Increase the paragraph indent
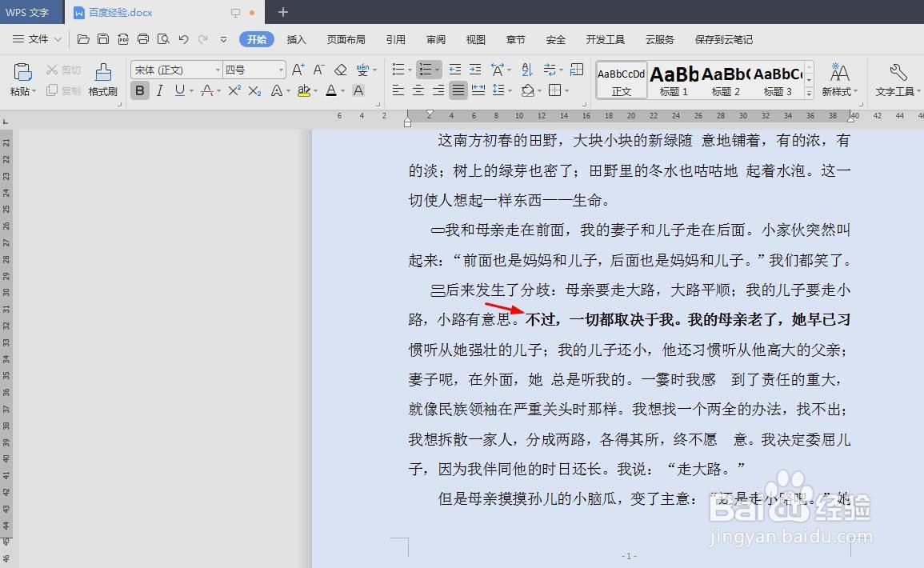The image size is (924, 568). (475, 70)
